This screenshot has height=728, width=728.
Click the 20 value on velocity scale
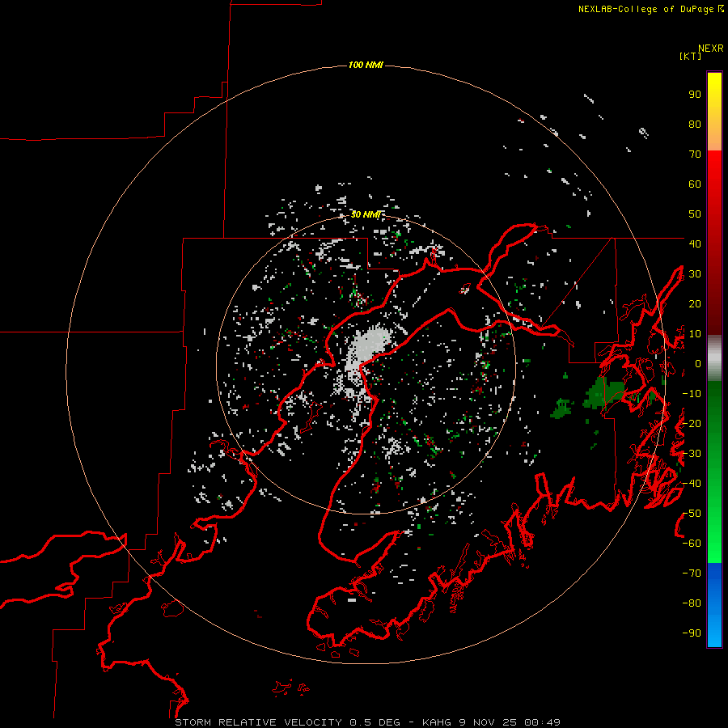coord(695,303)
